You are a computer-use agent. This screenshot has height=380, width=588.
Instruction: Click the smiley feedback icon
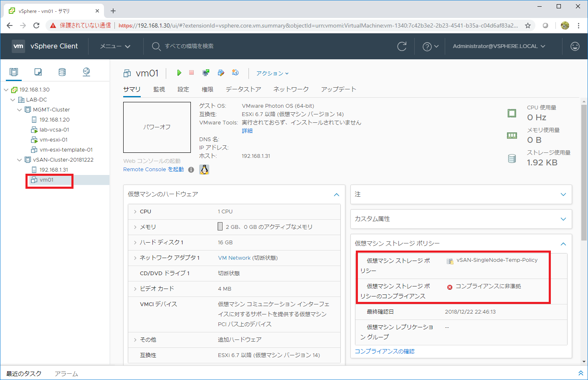click(x=575, y=46)
